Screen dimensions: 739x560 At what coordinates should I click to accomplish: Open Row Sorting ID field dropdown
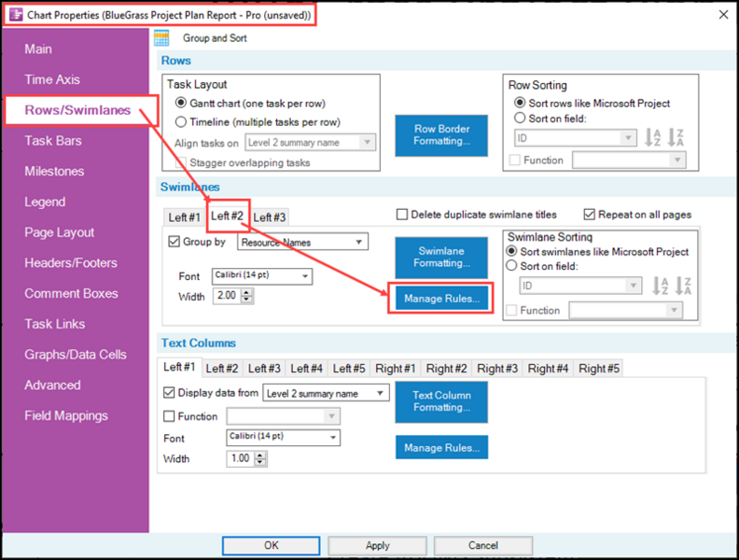[575, 137]
